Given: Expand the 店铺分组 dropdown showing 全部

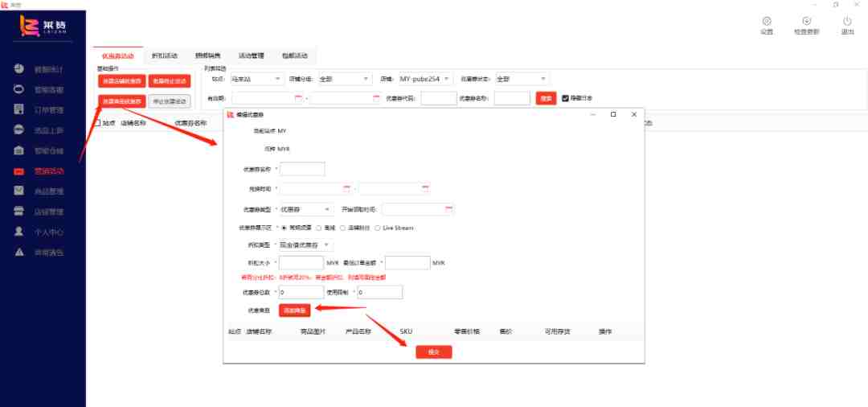Looking at the screenshot, I should coord(344,79).
